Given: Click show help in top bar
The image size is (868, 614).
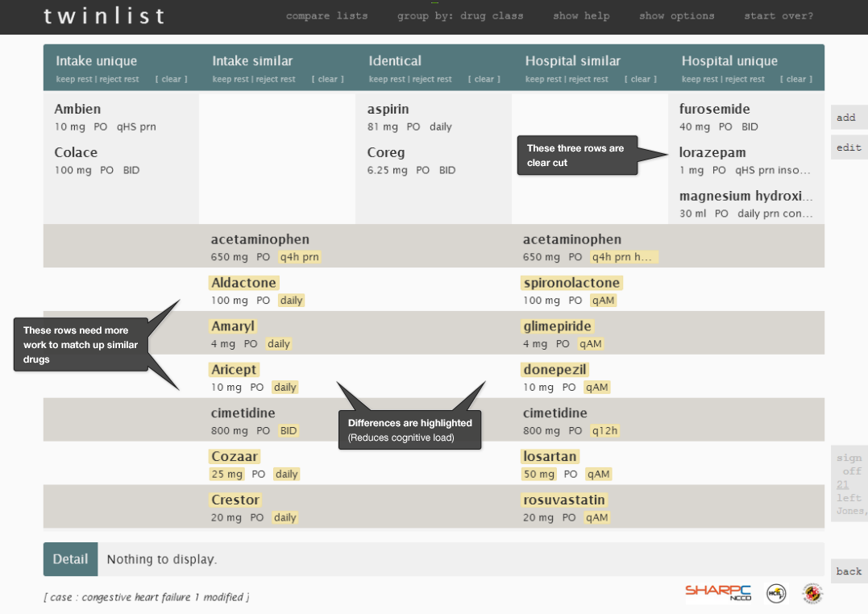Looking at the screenshot, I should (581, 16).
